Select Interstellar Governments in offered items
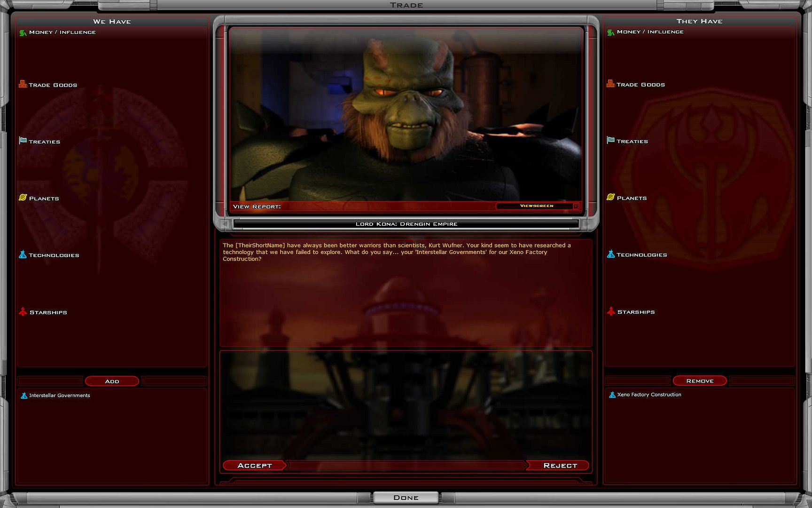The image size is (812, 508). [x=59, y=396]
